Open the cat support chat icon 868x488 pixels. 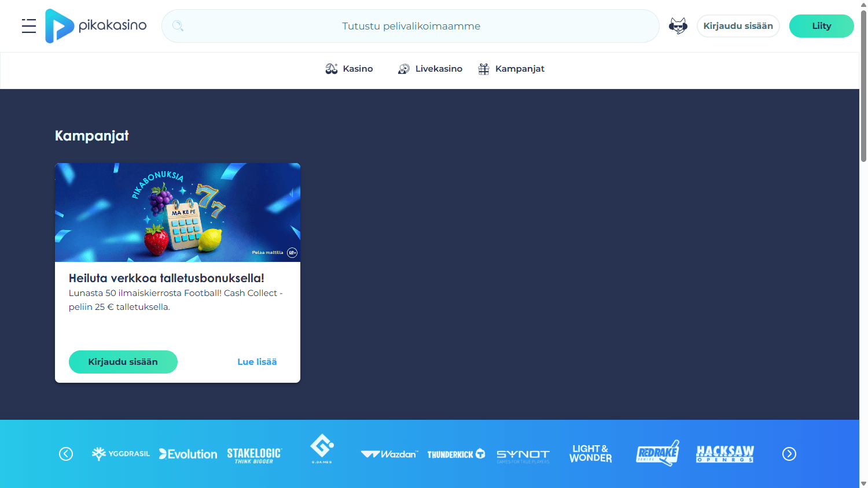tap(678, 26)
